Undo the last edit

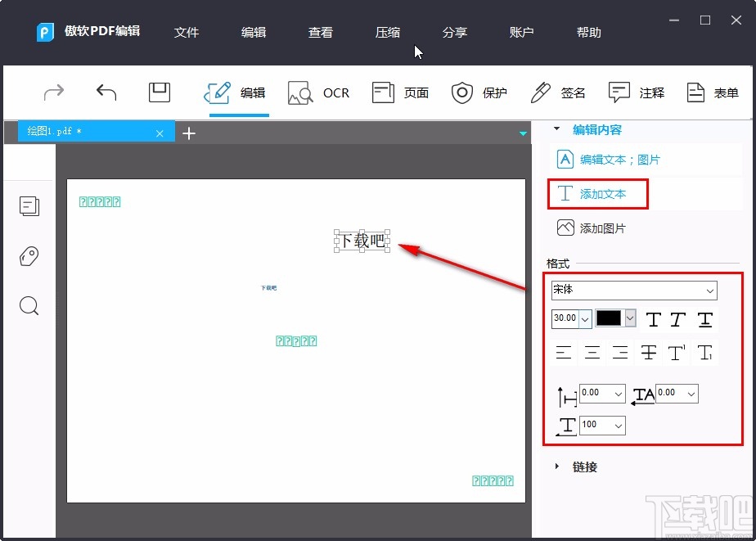[x=106, y=92]
